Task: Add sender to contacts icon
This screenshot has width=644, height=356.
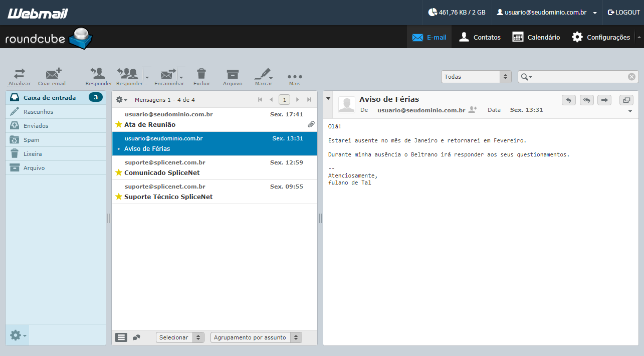Action: tap(472, 110)
